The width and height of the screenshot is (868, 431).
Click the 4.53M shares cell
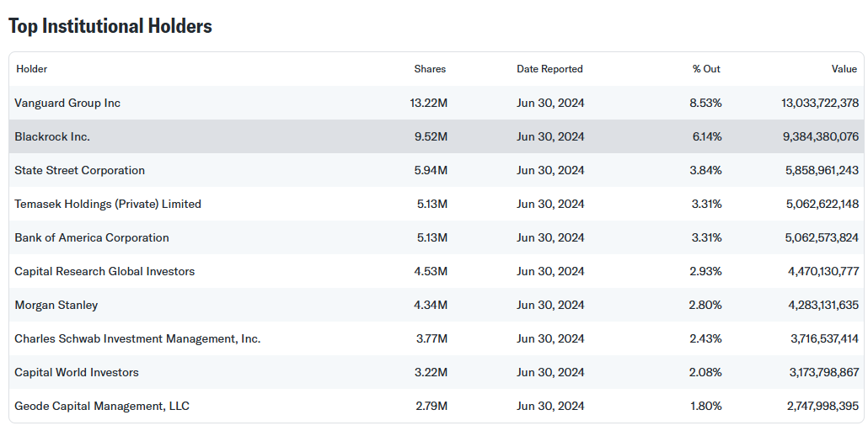coord(431,272)
